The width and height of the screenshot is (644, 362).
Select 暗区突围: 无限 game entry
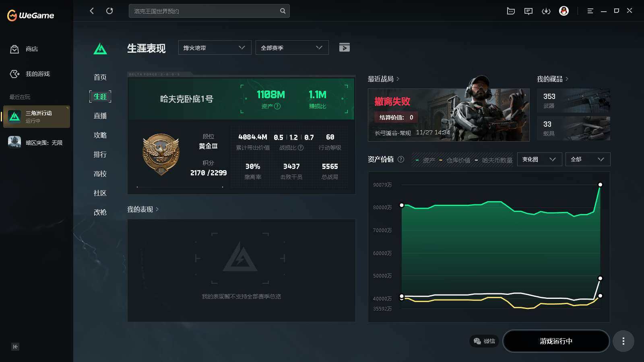click(36, 142)
